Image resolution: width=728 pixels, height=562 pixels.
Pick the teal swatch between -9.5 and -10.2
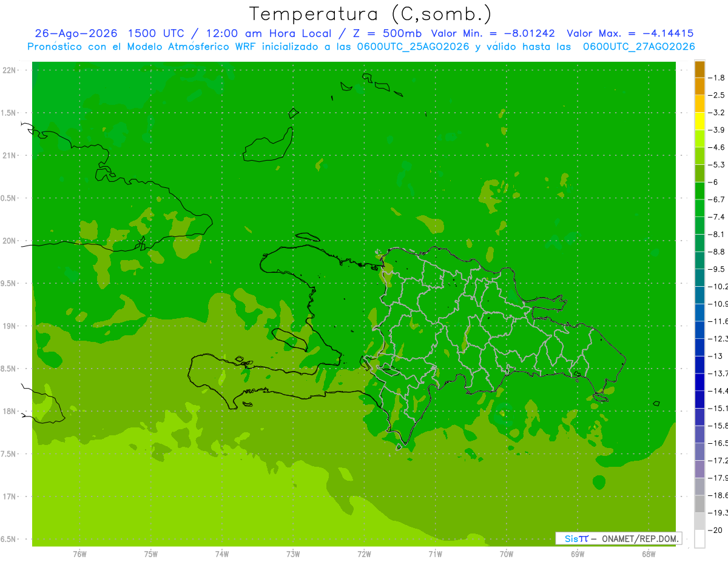[699, 278]
